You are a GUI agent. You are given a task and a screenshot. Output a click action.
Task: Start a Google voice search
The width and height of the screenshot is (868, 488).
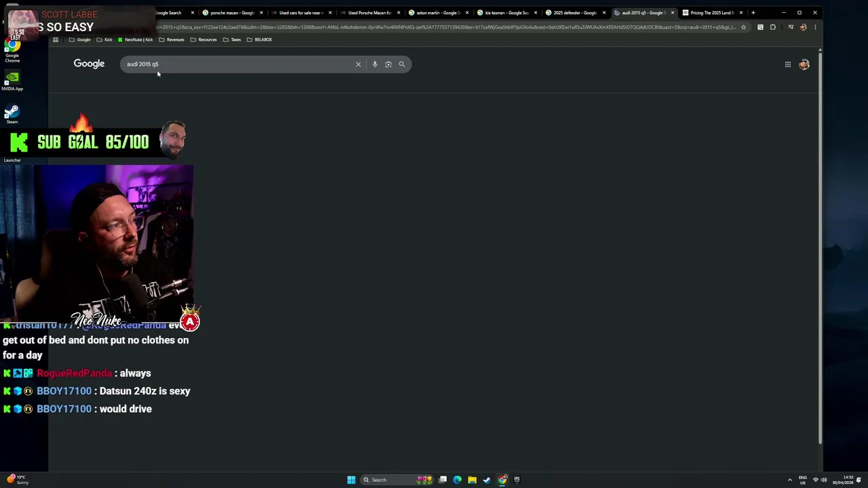(374, 64)
